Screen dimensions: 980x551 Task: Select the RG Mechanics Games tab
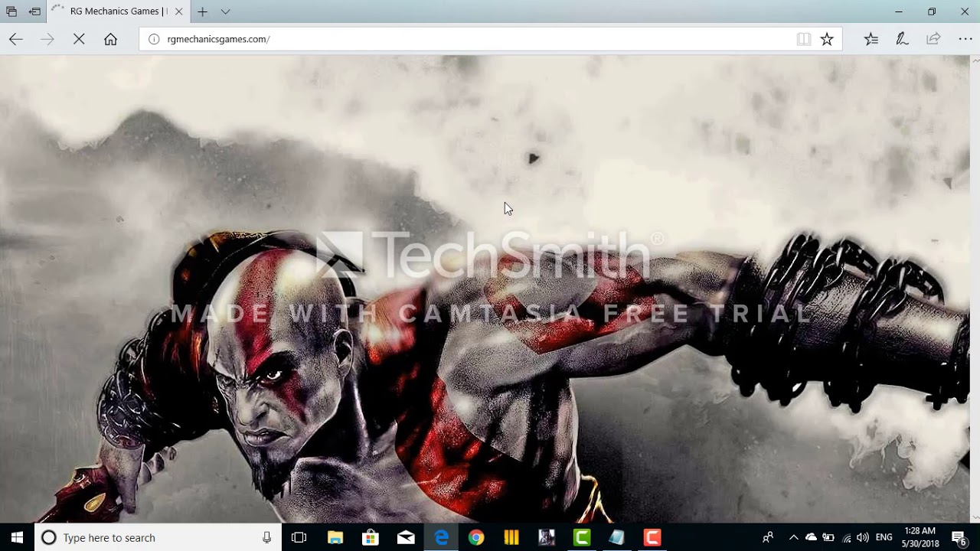click(118, 11)
